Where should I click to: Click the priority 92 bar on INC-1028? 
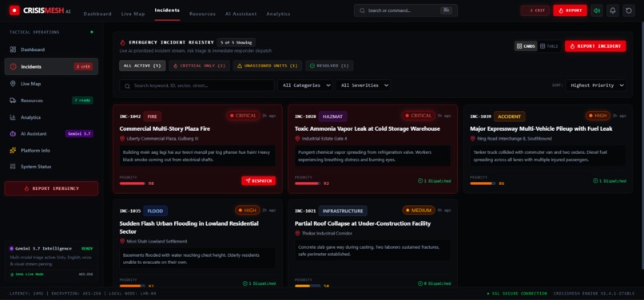[x=307, y=184]
